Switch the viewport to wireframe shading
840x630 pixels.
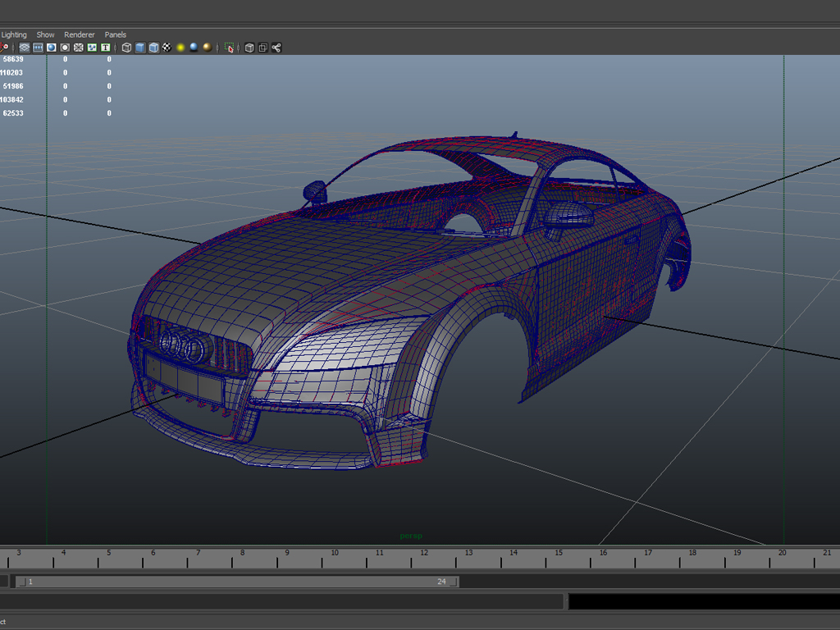[126, 48]
